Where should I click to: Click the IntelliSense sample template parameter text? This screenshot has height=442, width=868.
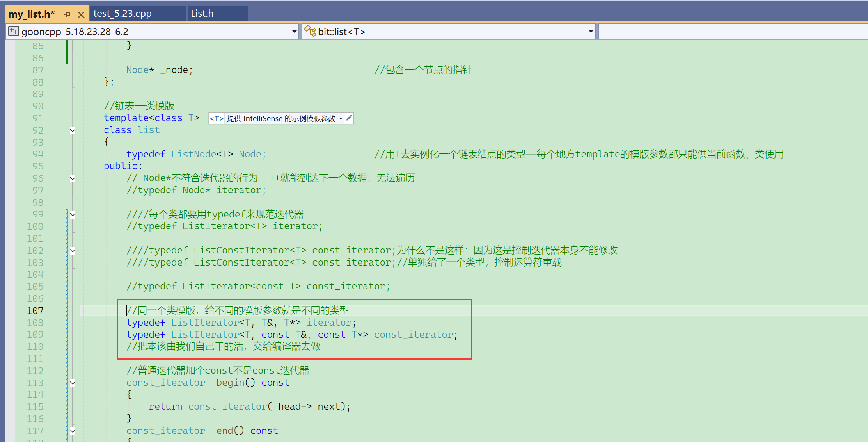[281, 119]
